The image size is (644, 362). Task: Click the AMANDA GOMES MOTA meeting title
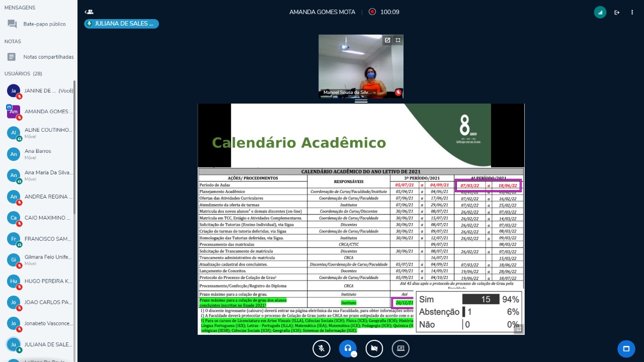(322, 12)
